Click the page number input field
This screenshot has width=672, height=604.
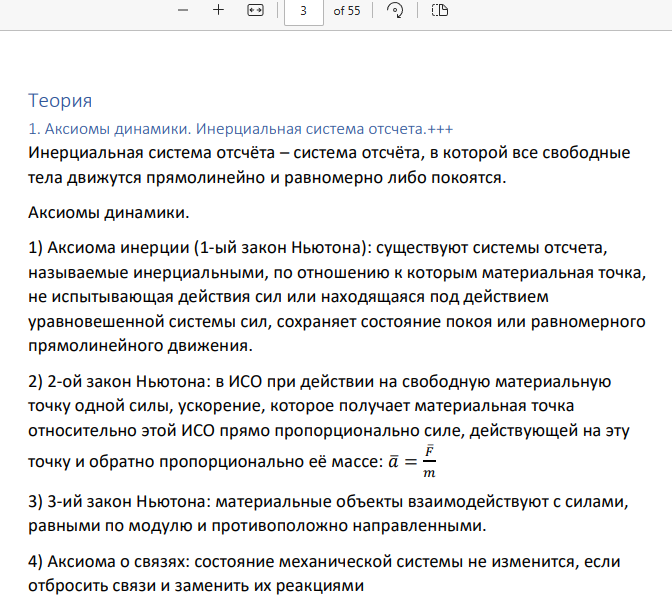tap(303, 10)
